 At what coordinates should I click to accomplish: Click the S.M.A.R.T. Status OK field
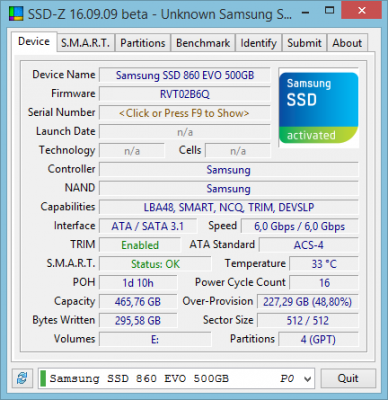[x=155, y=264]
